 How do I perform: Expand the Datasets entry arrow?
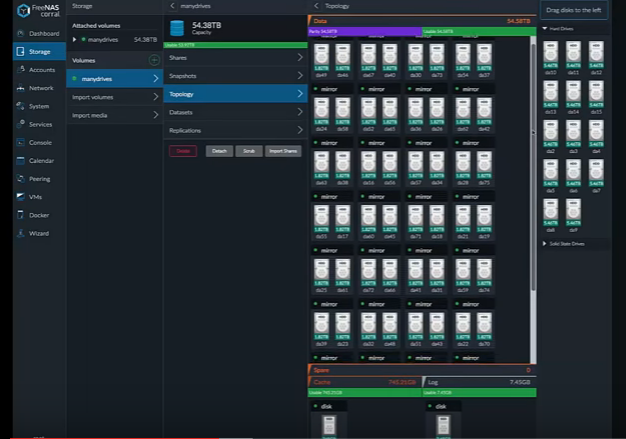300,112
